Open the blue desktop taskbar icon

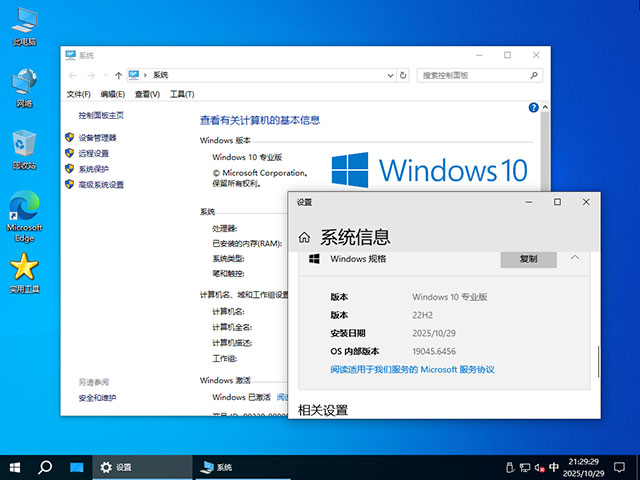[x=76, y=467]
